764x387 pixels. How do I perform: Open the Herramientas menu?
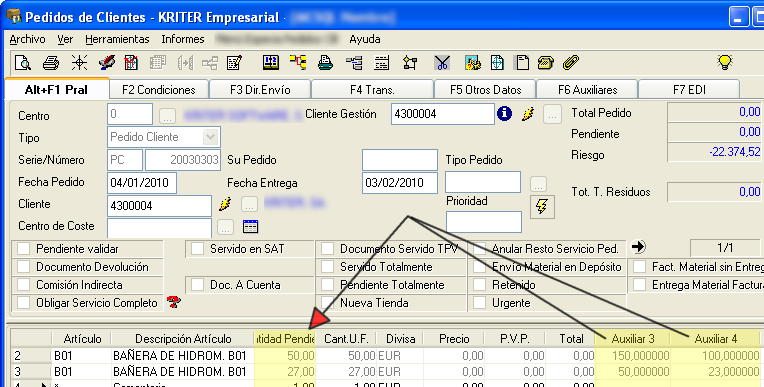click(x=117, y=39)
